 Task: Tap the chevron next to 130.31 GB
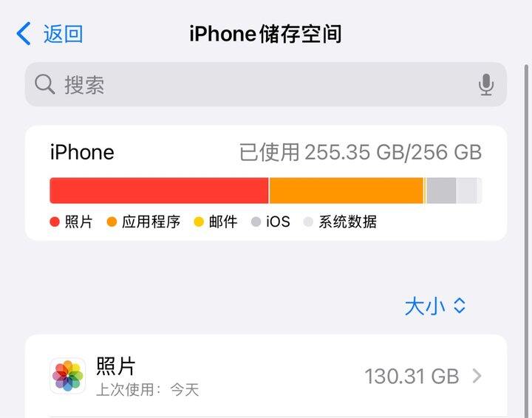pyautogui.click(x=477, y=376)
